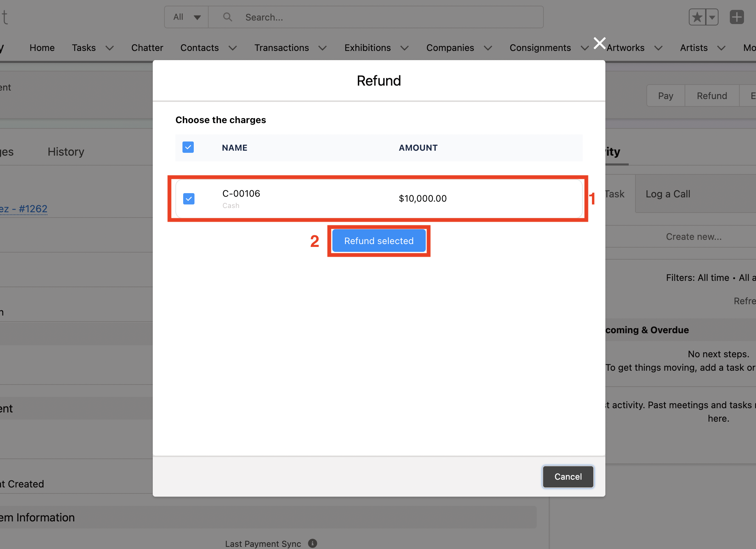Expand the Transactions menu chevron
The height and width of the screenshot is (549, 756).
[322, 48]
